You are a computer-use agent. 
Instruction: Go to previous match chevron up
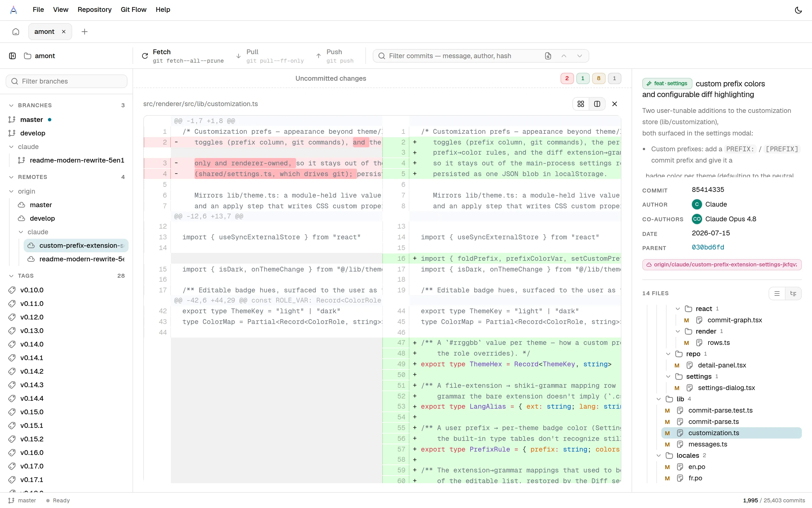tap(564, 56)
